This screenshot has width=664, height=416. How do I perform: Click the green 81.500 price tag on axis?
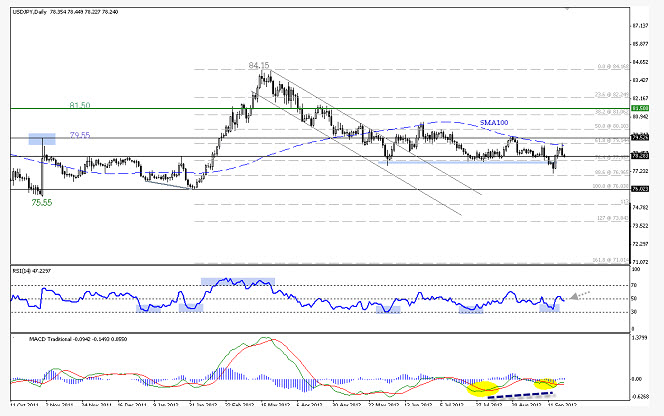coord(639,108)
